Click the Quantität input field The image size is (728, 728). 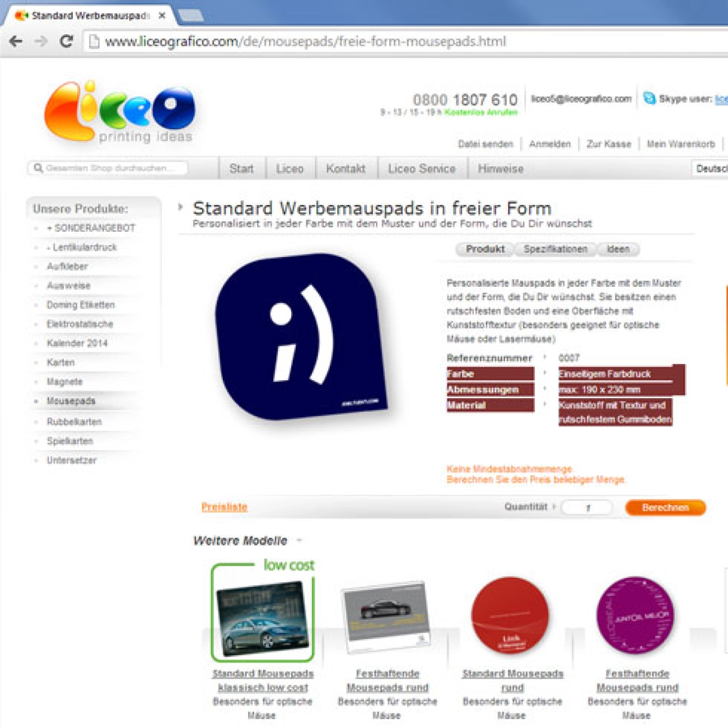click(x=586, y=507)
